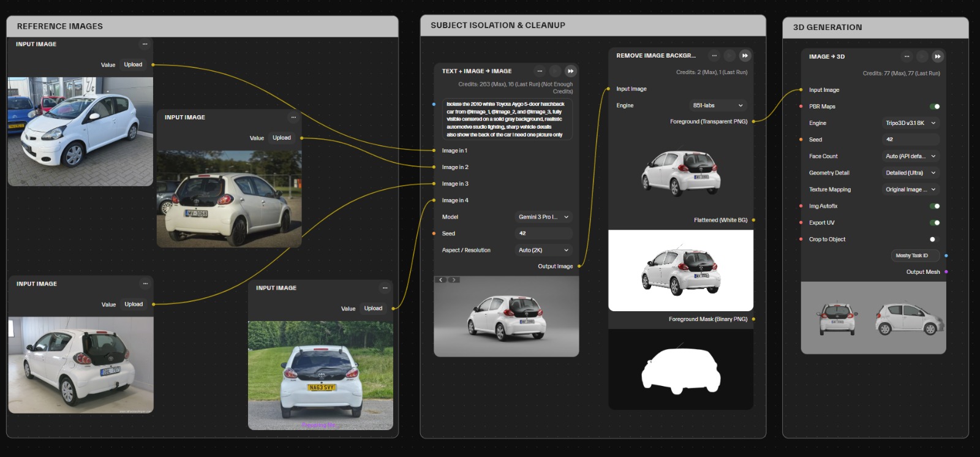Click Upload on the JBL 707 plate Input Image node
Image resolution: width=980 pixels, height=457 pixels.
pos(134,304)
